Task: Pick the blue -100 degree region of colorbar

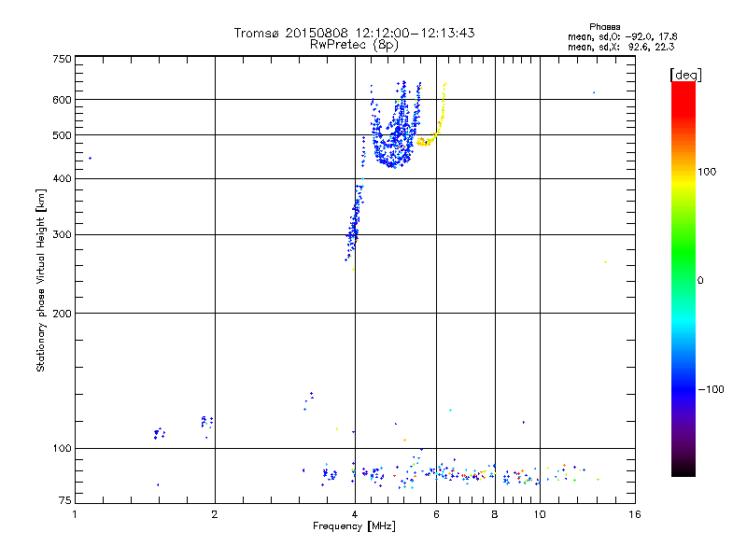Action: click(x=684, y=389)
